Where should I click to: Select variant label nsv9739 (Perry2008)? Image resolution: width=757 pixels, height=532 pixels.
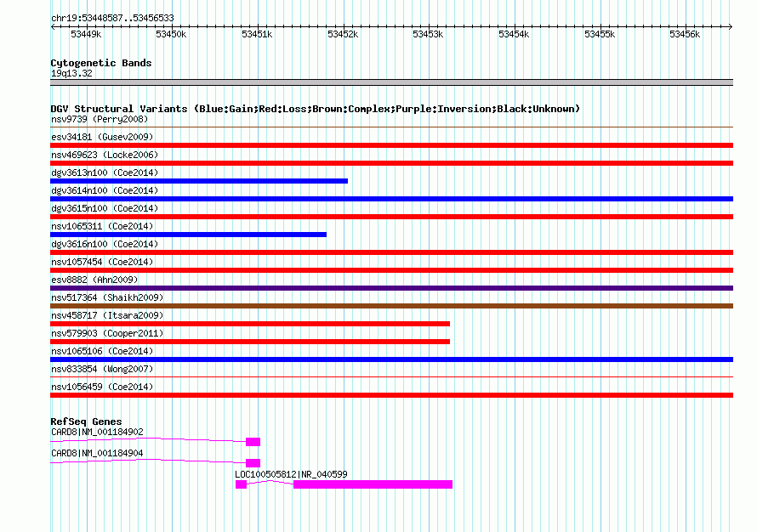click(100, 119)
